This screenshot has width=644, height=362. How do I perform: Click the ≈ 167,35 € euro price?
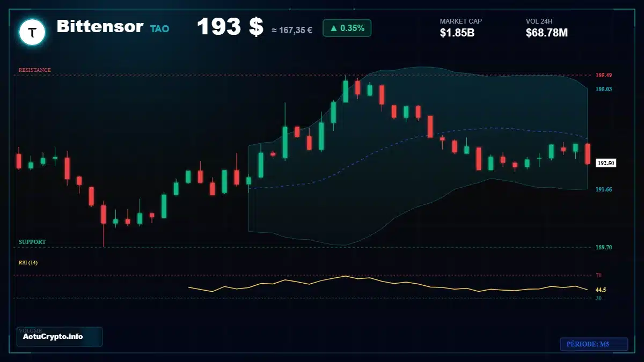point(292,31)
